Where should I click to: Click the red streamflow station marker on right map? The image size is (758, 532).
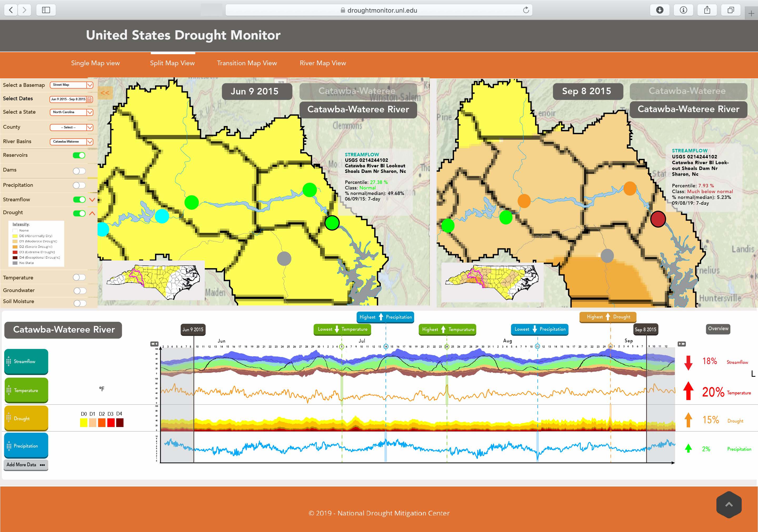[x=658, y=219]
